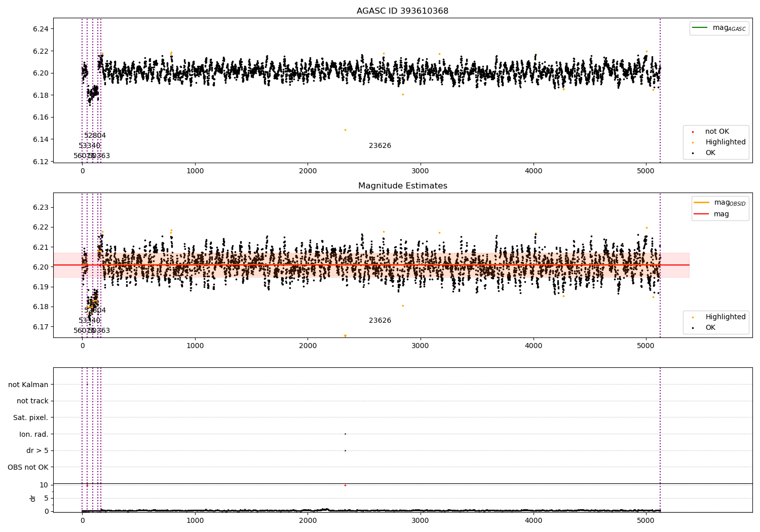This screenshot has height=532, width=760.
Task: Click obsid label 23626 in top plot
Action: tap(380, 146)
